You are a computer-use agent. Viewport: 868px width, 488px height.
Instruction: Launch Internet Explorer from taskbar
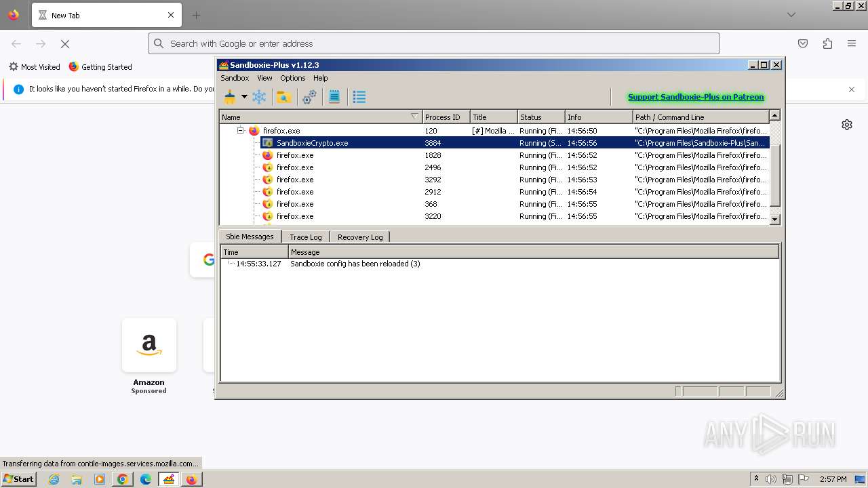pos(54,479)
